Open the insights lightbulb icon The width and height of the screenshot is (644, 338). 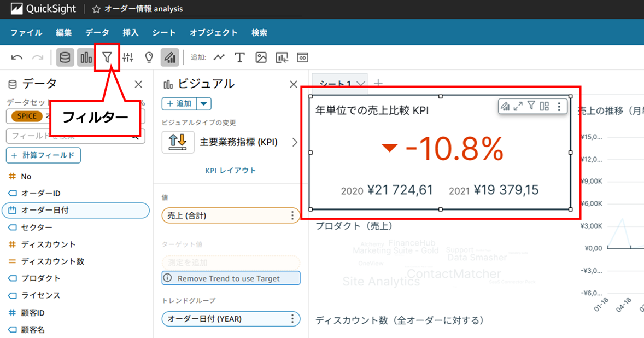pos(149,57)
